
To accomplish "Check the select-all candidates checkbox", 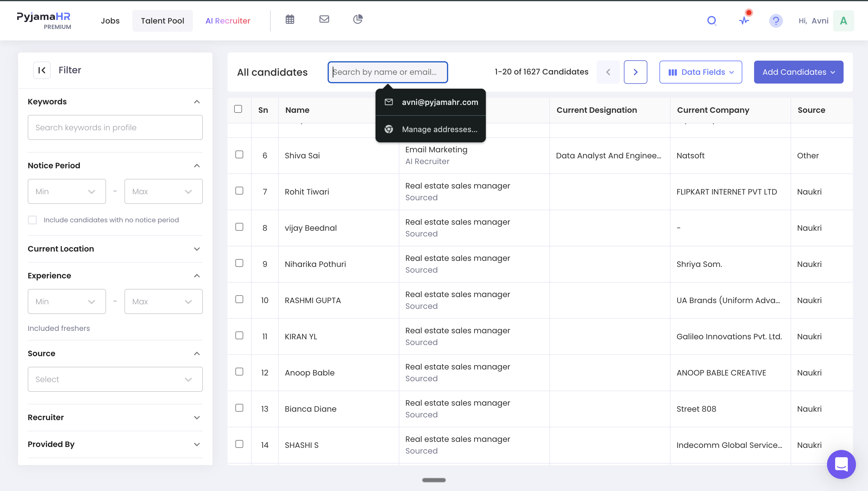I will 238,109.
